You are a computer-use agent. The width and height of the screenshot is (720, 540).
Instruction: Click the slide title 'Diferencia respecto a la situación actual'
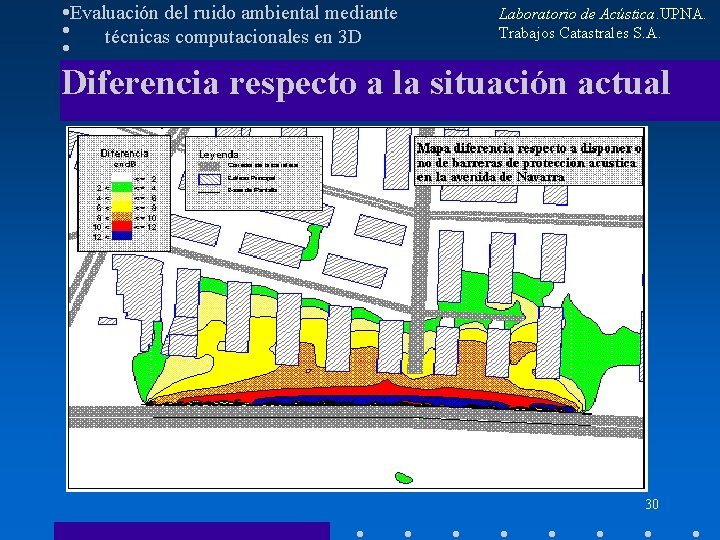[x=366, y=83]
